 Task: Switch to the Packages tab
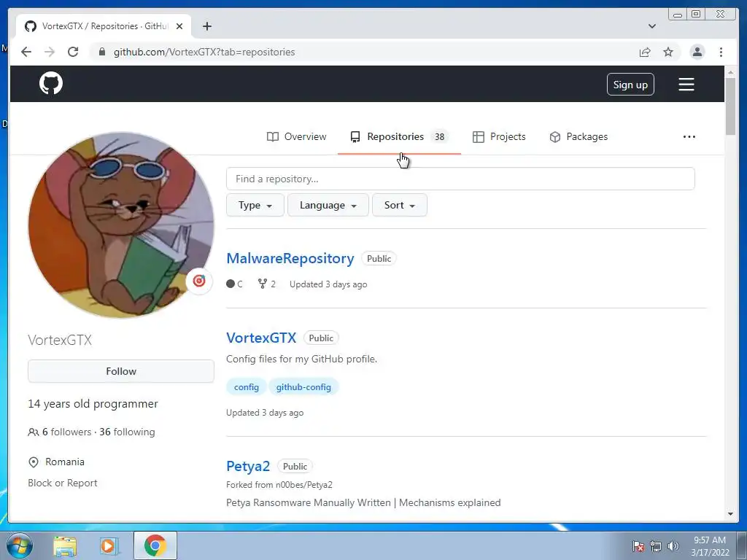pos(578,136)
